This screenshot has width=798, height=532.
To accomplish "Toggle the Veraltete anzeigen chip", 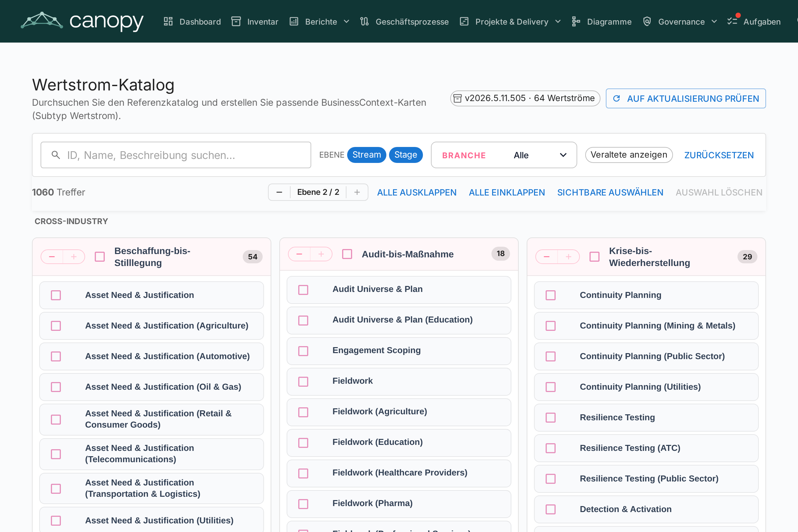I will (x=629, y=155).
